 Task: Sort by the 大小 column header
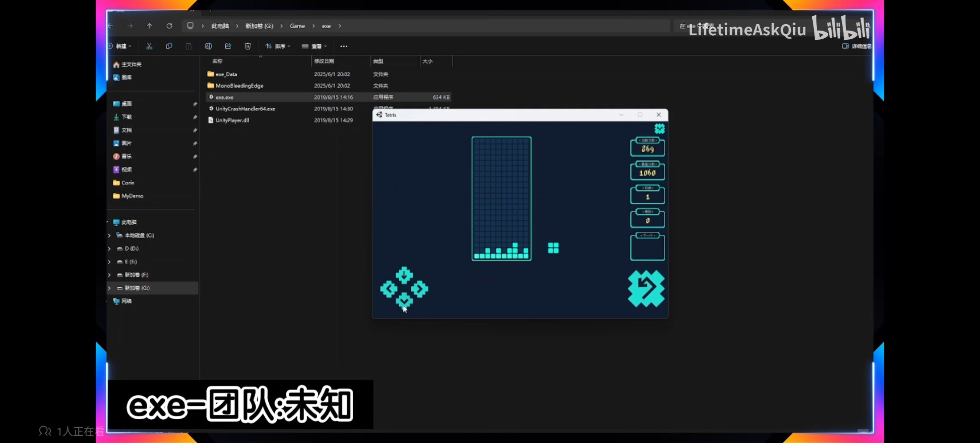coord(427,61)
